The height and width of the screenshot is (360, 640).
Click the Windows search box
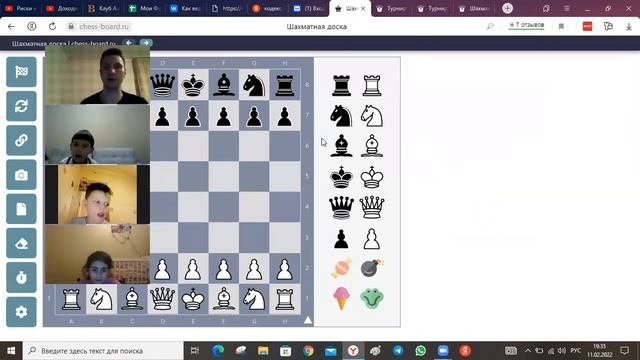pyautogui.click(x=103, y=351)
